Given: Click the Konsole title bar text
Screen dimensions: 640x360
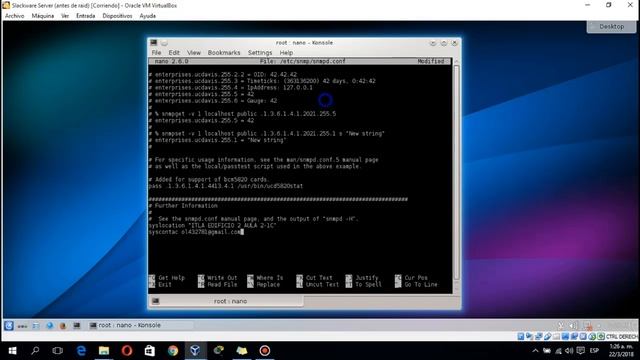Looking at the screenshot, I should [304, 42].
